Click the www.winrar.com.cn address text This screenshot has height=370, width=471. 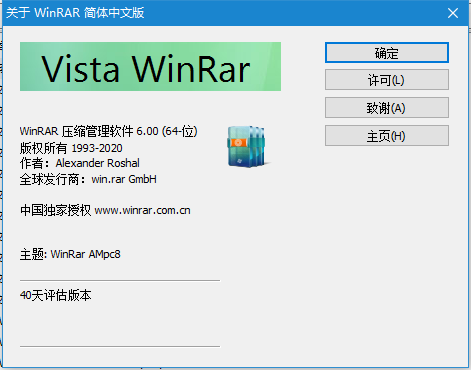(142, 211)
